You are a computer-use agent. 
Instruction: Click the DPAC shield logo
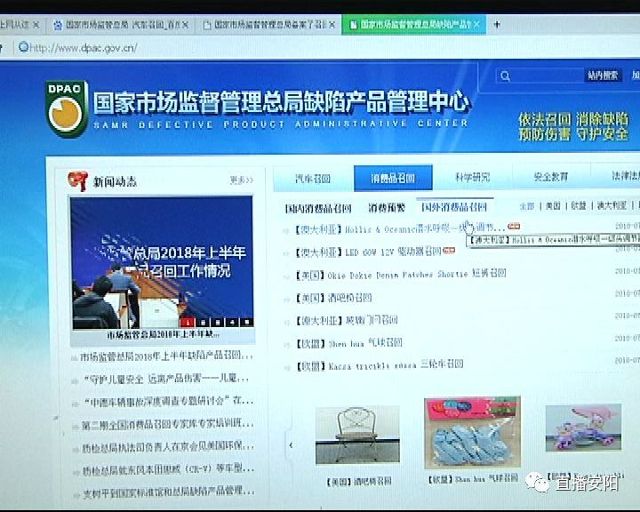click(67, 109)
